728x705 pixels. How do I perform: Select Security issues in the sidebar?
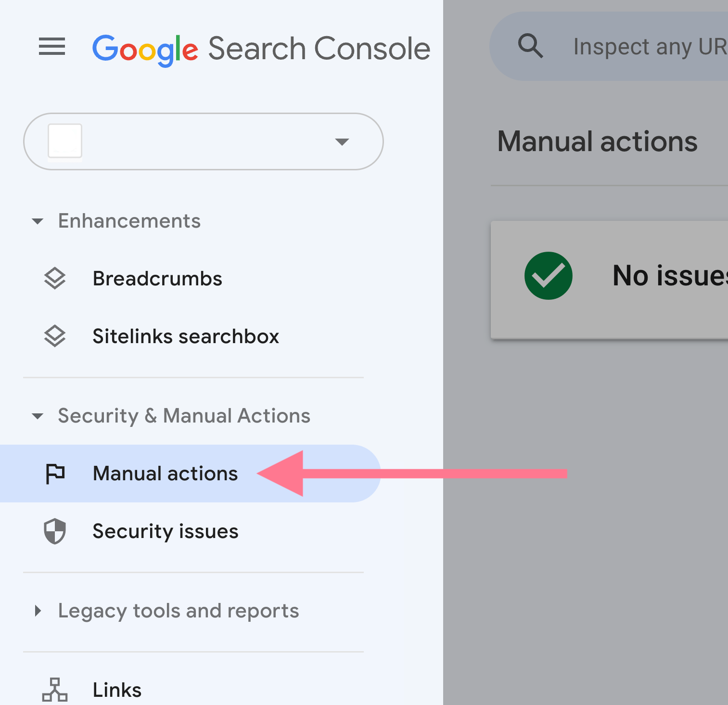pyautogui.click(x=165, y=531)
